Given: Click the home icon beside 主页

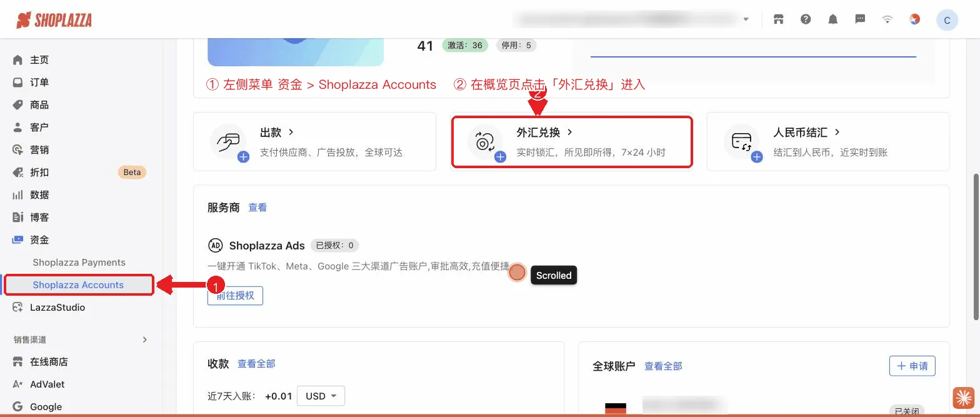Looking at the screenshot, I should (x=17, y=60).
